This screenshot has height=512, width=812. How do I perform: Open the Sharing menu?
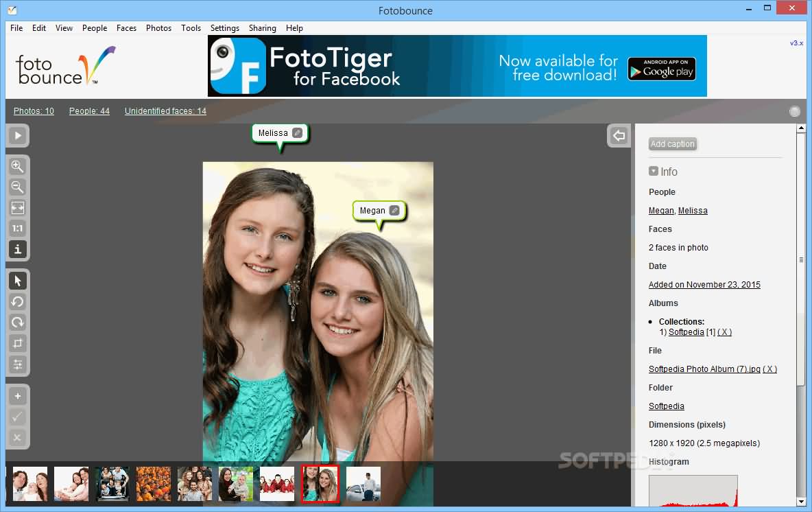coord(262,28)
